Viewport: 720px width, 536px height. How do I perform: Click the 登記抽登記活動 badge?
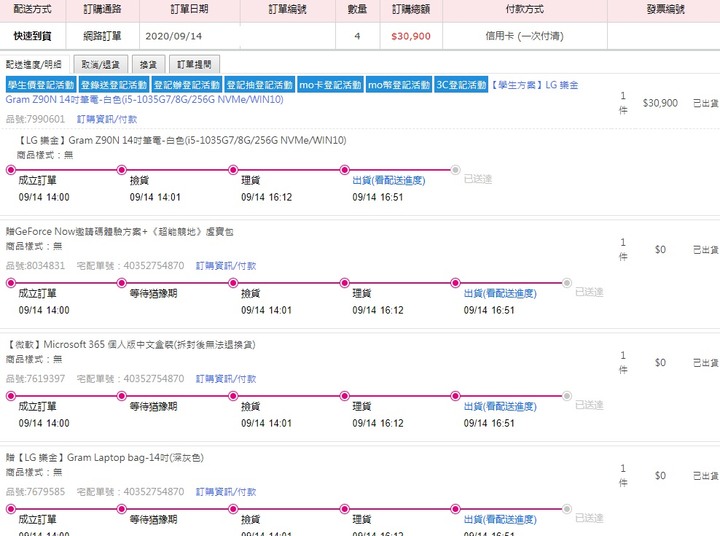pyautogui.click(x=260, y=85)
